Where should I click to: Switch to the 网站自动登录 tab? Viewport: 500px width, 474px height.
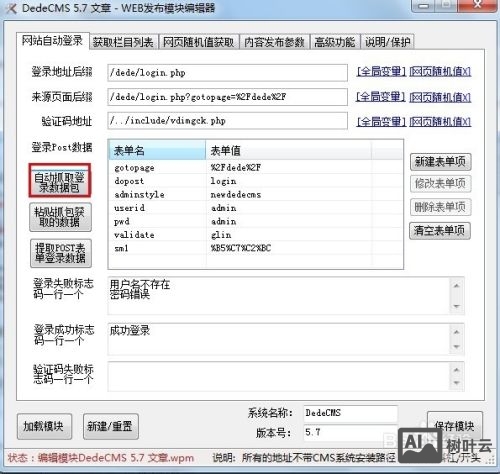[x=53, y=41]
